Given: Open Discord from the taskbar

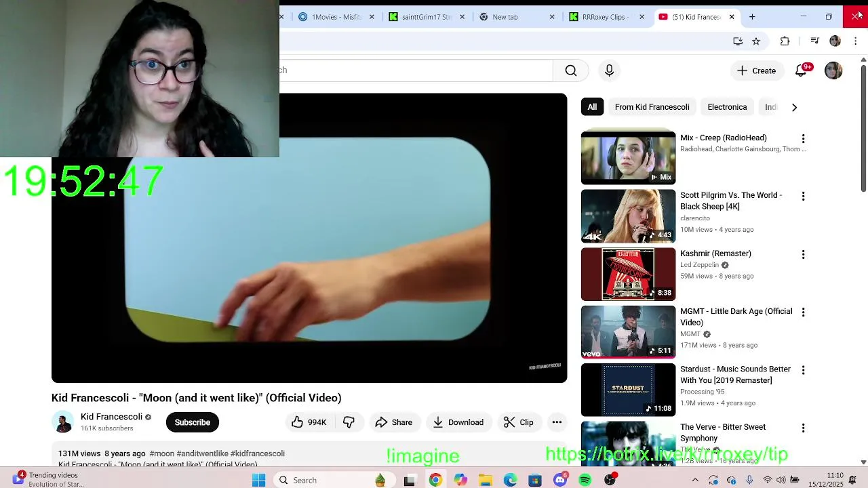Looking at the screenshot, I should pyautogui.click(x=560, y=480).
